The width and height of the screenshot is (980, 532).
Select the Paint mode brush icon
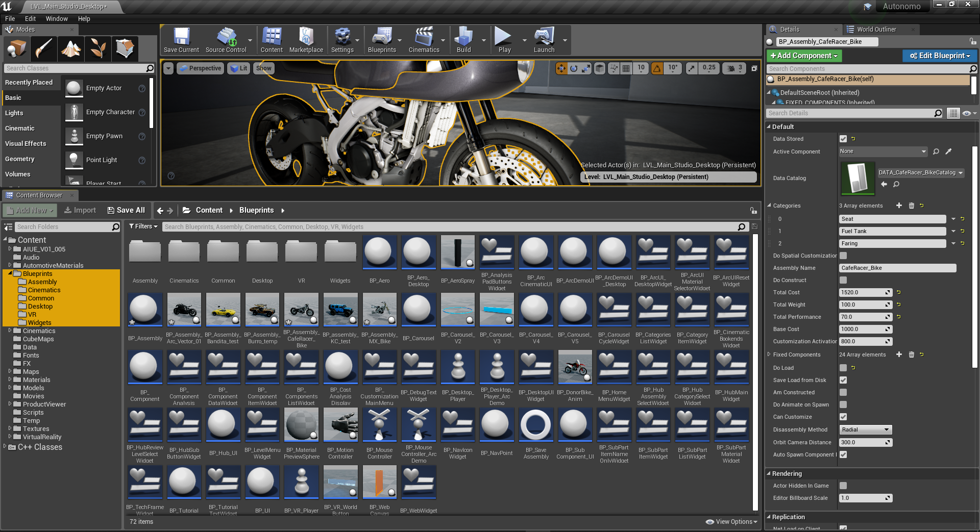click(44, 49)
